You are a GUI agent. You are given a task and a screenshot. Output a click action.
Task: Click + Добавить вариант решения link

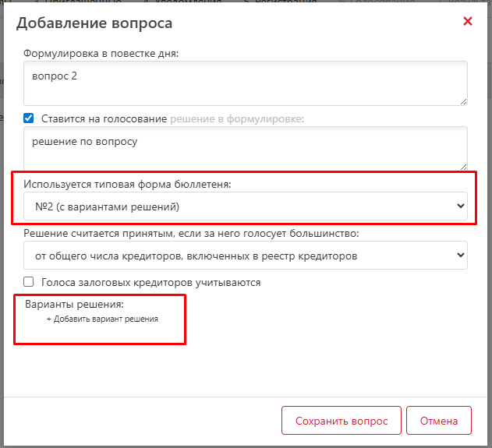(102, 319)
